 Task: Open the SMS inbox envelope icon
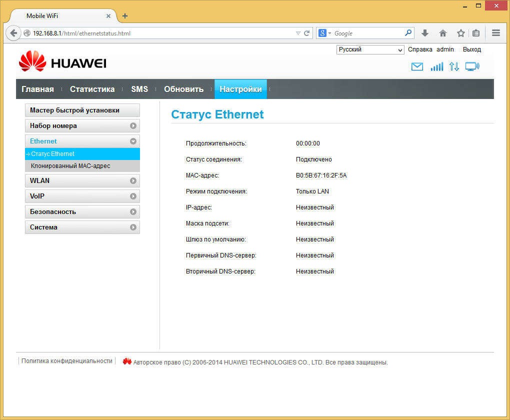point(417,66)
